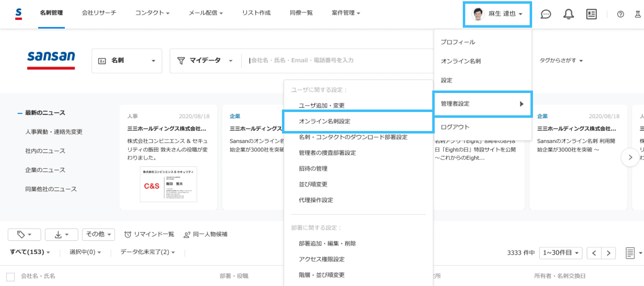Viewport: 644px width, 286px height.
Task: Open the C&S business card thumbnail
Action: [x=168, y=184]
